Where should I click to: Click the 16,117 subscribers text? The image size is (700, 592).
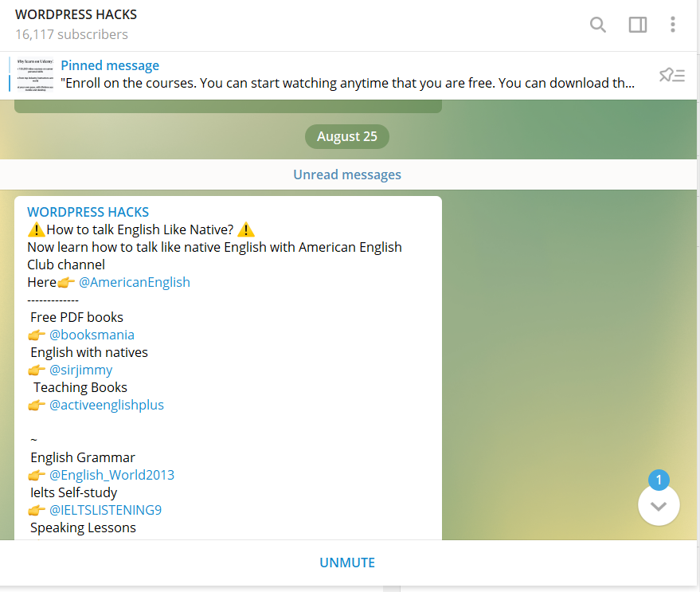point(72,34)
